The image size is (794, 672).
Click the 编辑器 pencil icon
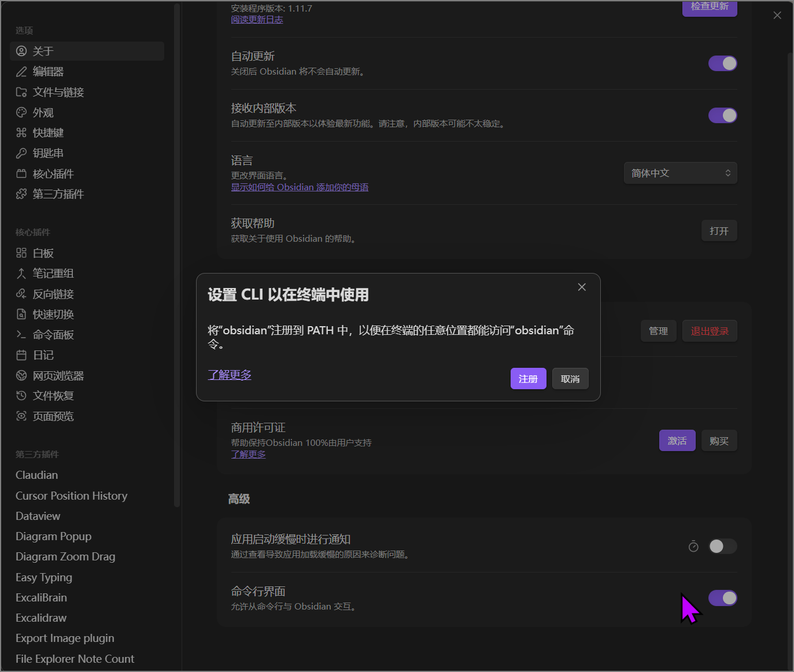click(x=21, y=72)
